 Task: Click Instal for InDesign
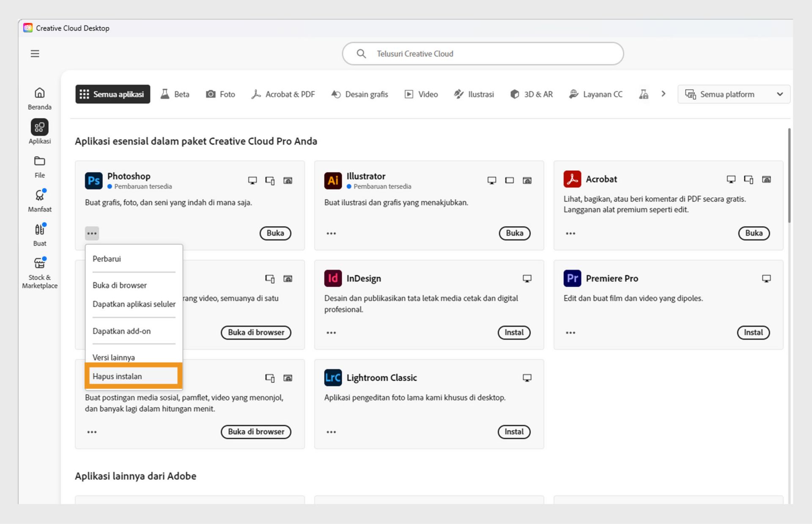514,333
